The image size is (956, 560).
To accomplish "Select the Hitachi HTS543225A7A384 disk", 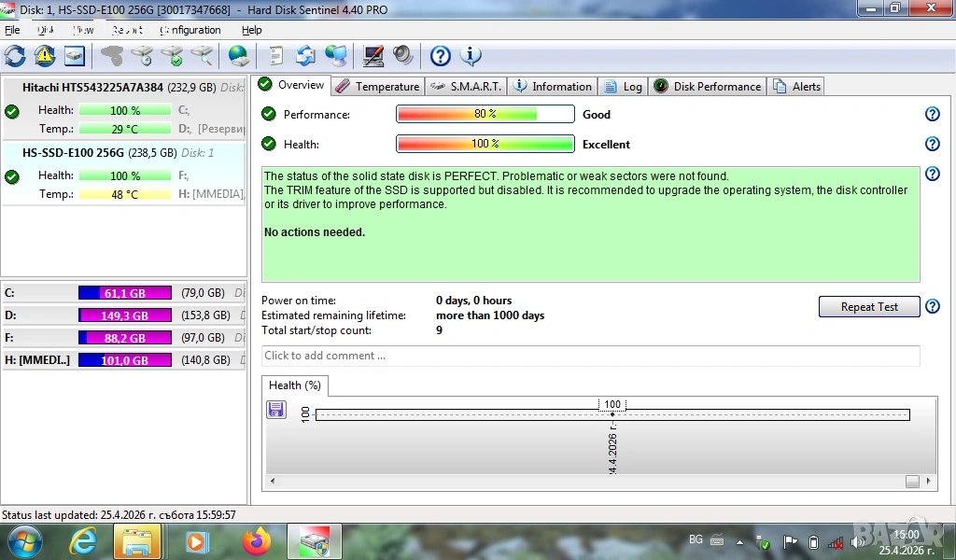I will [92, 88].
